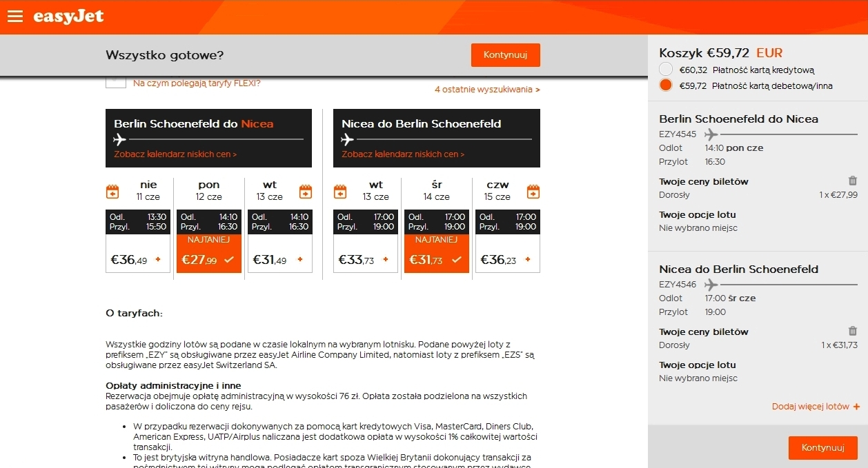Image resolution: width=868 pixels, height=468 pixels.
Task: Click O taryfach heading
Action: pyautogui.click(x=134, y=313)
